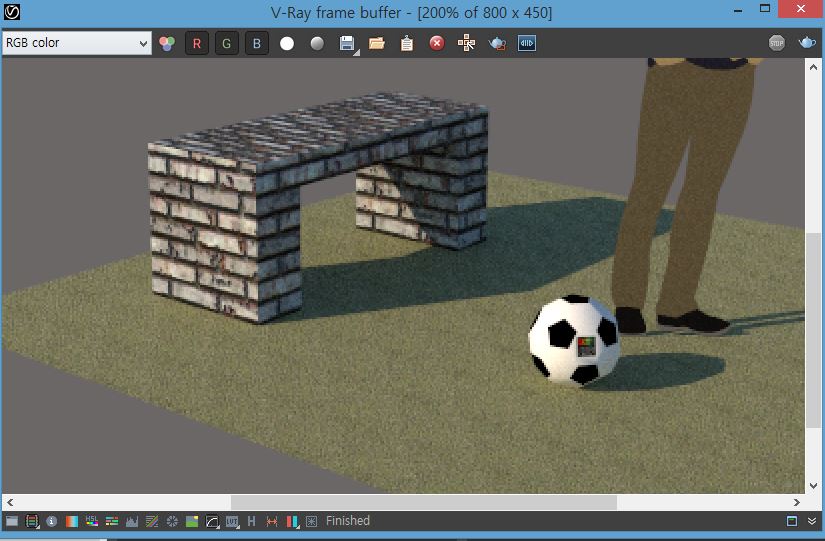Toggle sRGB display curve icon
Viewport: 825px width, 541px height.
coord(212,522)
